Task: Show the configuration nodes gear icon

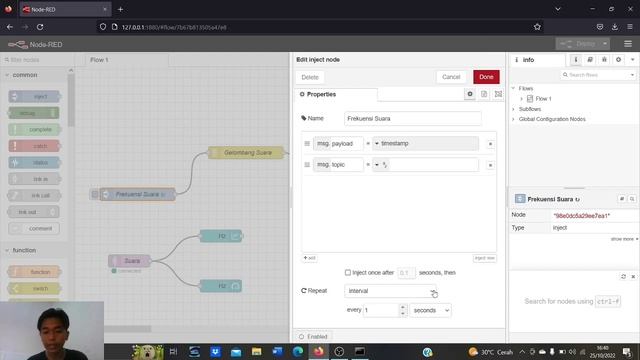Action: tap(619, 60)
